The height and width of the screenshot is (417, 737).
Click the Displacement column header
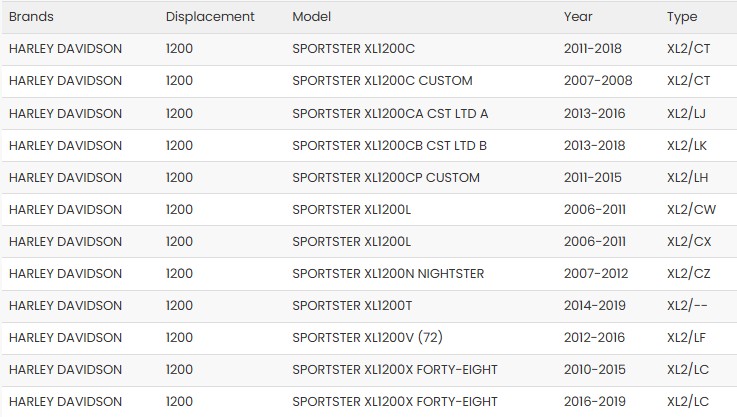click(210, 17)
